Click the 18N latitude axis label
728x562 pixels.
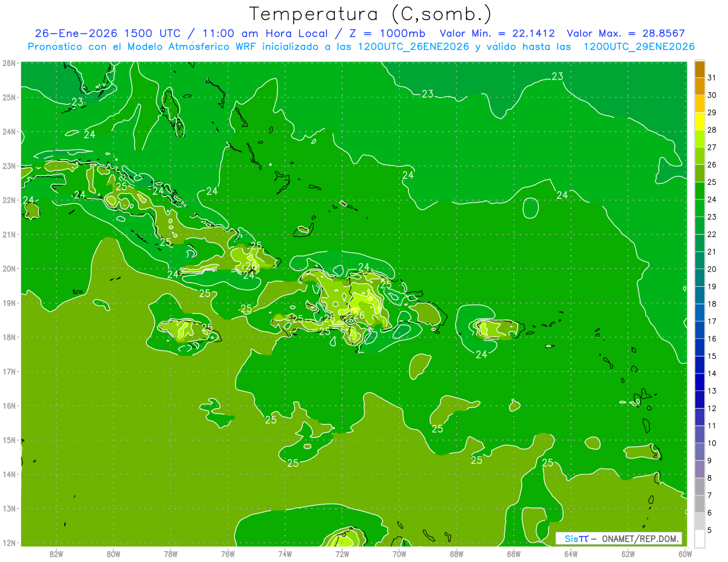(8, 337)
